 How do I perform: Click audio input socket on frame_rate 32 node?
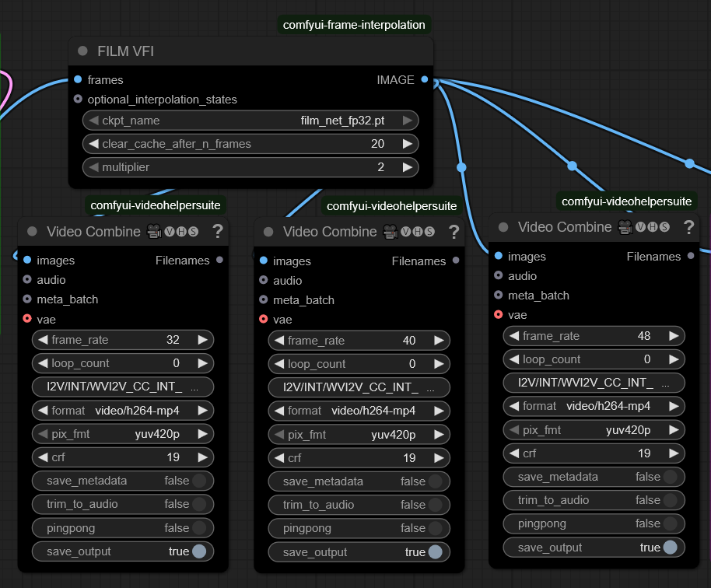point(27,279)
